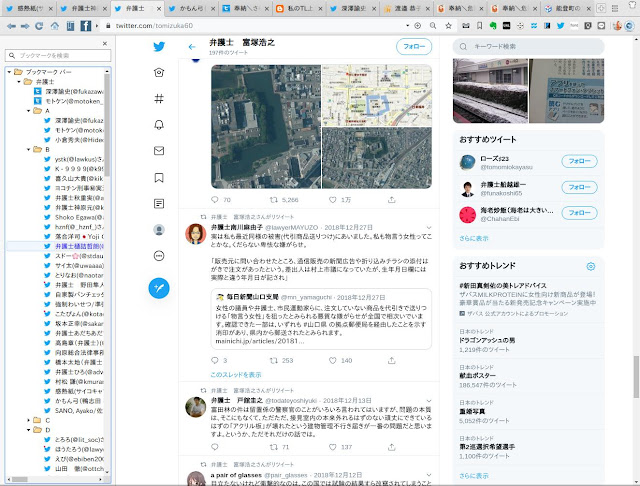Screen dimensions: 640x486
Task: Click the bookmark star in address bar
Action: (x=449, y=26)
